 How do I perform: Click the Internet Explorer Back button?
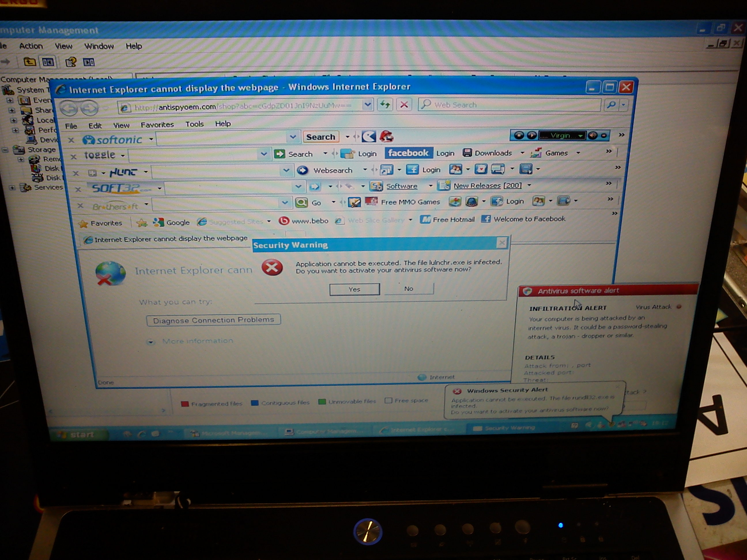pyautogui.click(x=69, y=108)
